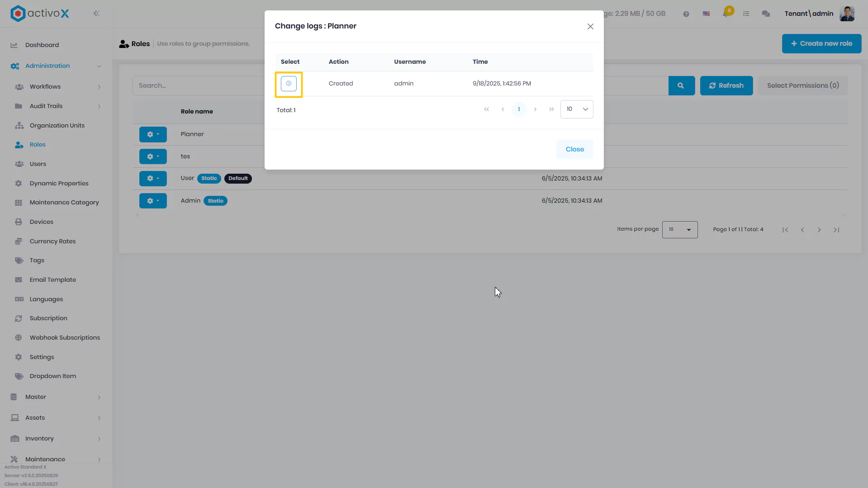Screen dimensions: 868x488
Task: Click the Action column header in dialog
Action: pos(338,62)
